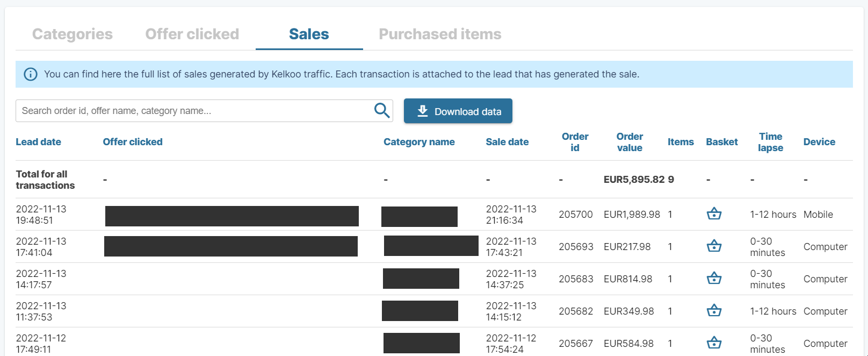Sort by Order value column
Image resolution: width=868 pixels, height=356 pixels.
click(630, 142)
